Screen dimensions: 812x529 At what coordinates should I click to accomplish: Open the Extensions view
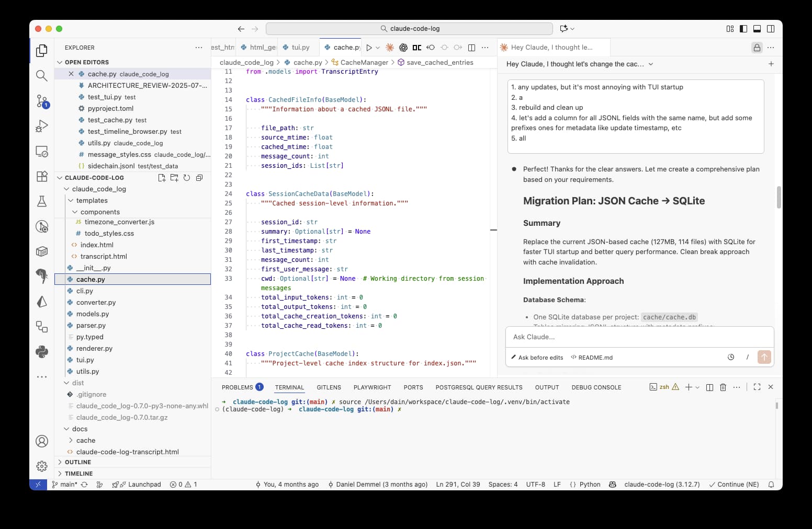pos(42,176)
